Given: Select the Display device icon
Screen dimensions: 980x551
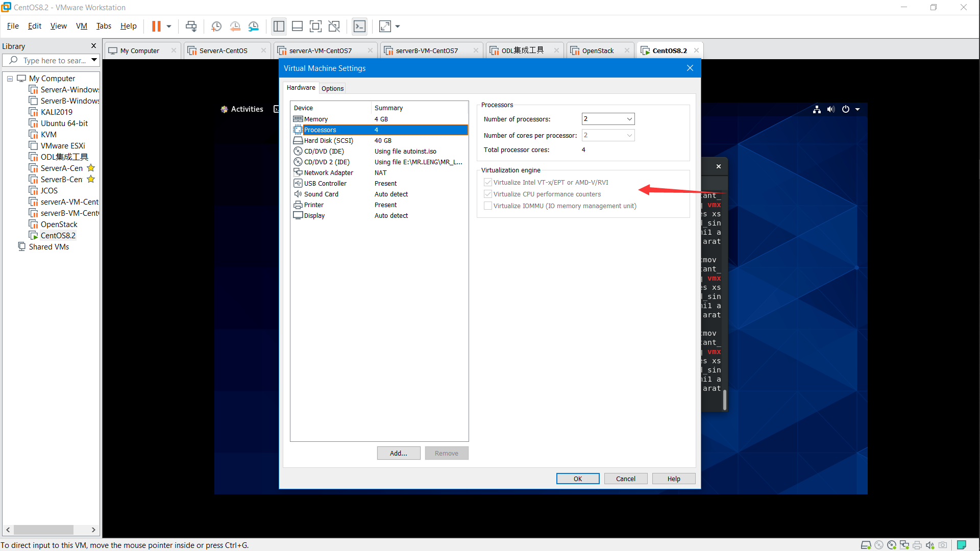Looking at the screenshot, I should click(x=298, y=215).
